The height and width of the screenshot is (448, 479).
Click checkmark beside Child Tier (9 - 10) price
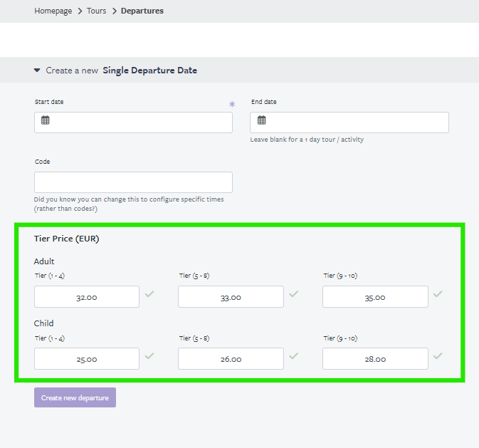(438, 356)
